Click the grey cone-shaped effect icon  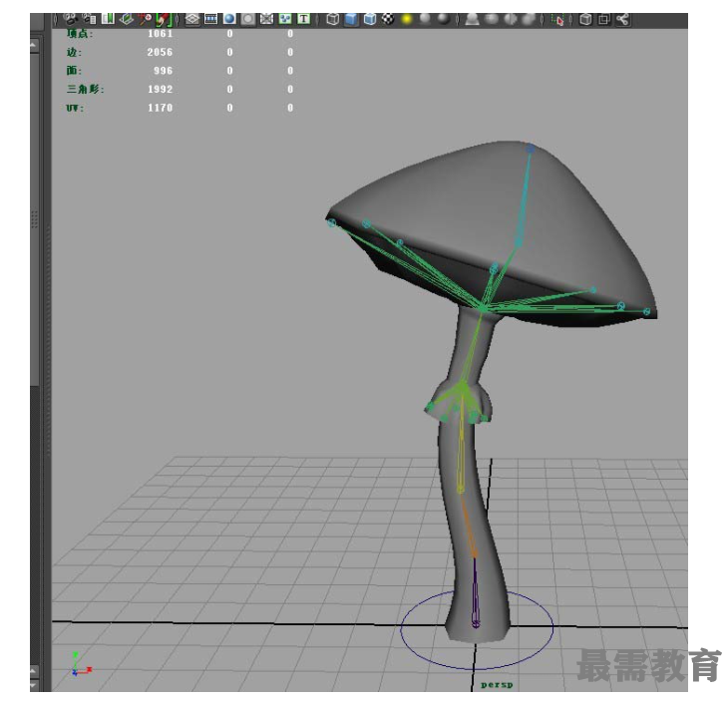pyautogui.click(x=472, y=19)
